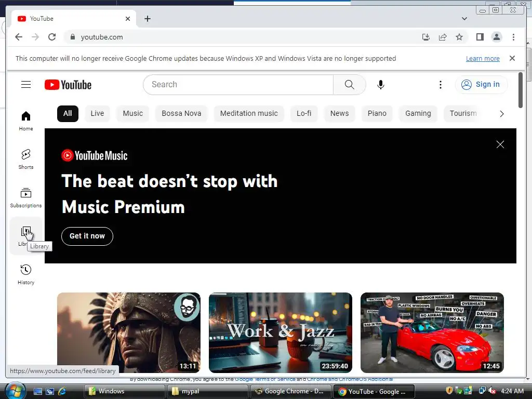The width and height of the screenshot is (532, 399).
Task: Click the muted volume tray icon
Action: [x=492, y=391]
